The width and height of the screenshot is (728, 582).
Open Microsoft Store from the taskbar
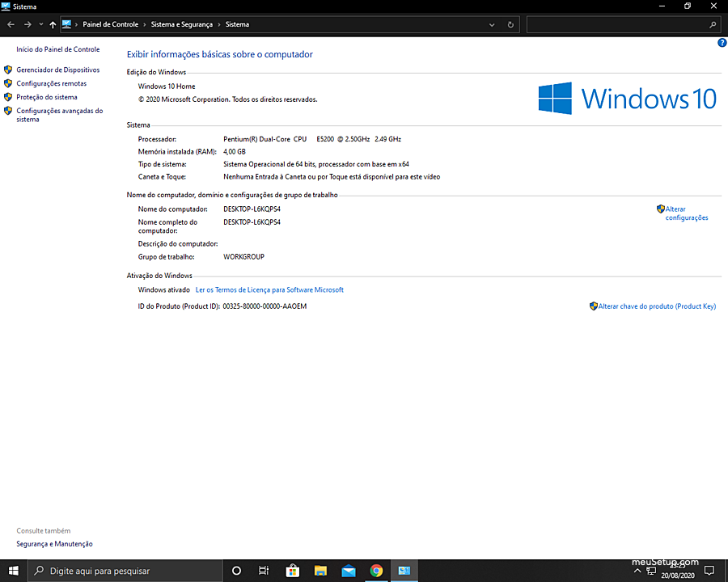pos(292,571)
